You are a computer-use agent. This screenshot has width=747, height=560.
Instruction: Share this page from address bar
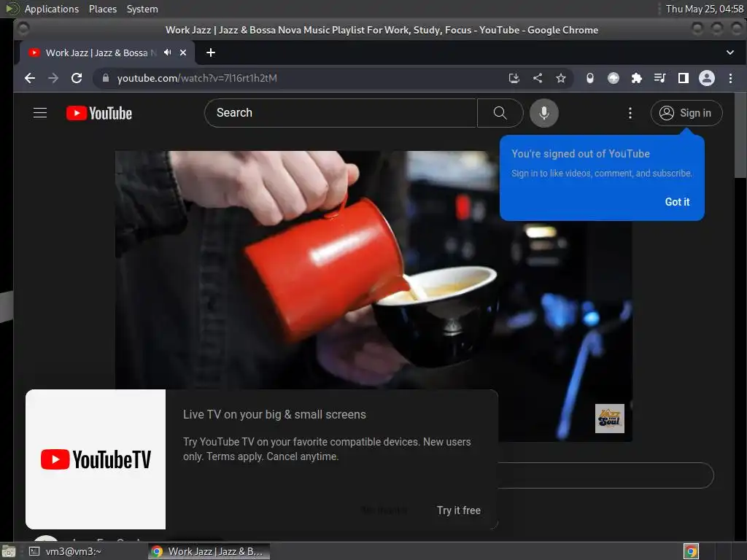point(538,78)
